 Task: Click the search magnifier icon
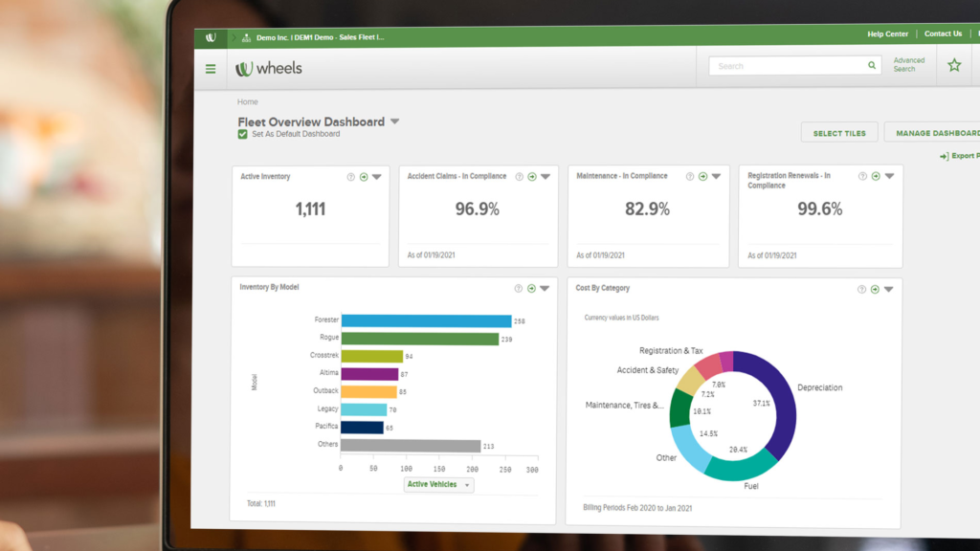coord(871,65)
